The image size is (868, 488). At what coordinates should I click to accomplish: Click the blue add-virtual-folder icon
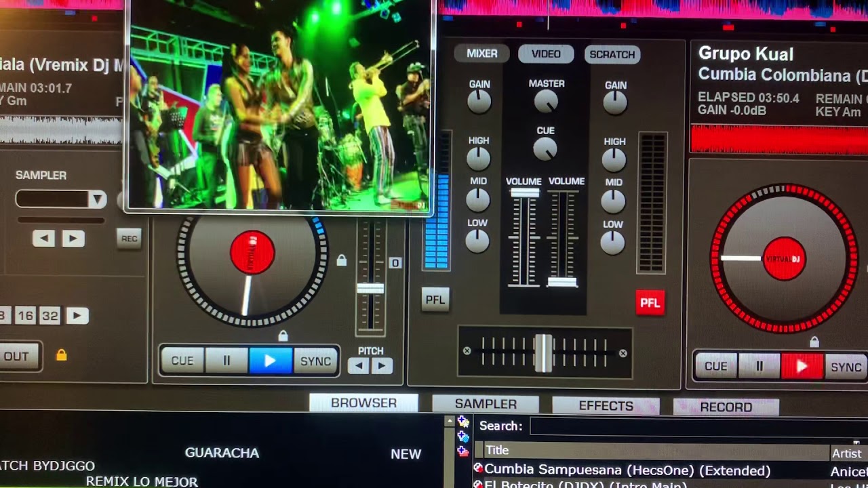[463, 436]
